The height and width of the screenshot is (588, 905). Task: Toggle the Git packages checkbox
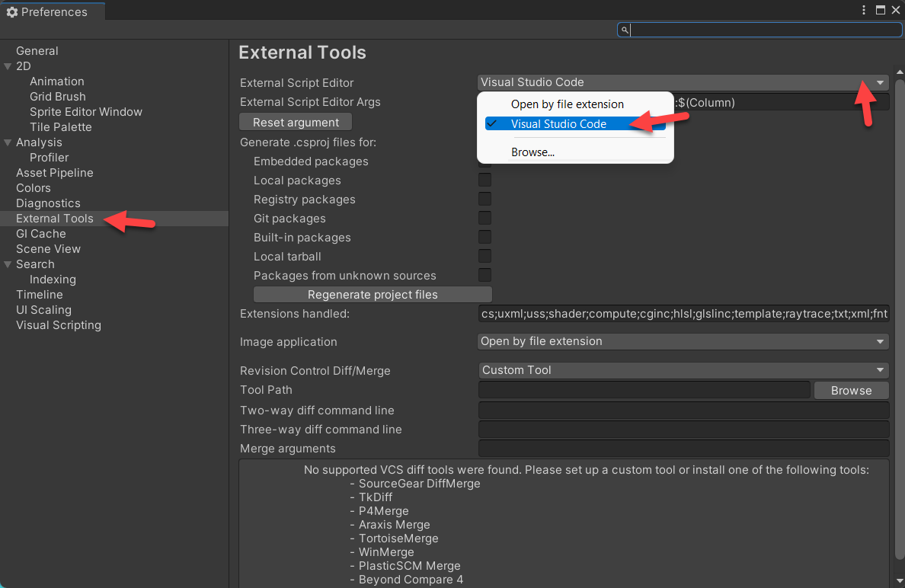click(x=484, y=218)
